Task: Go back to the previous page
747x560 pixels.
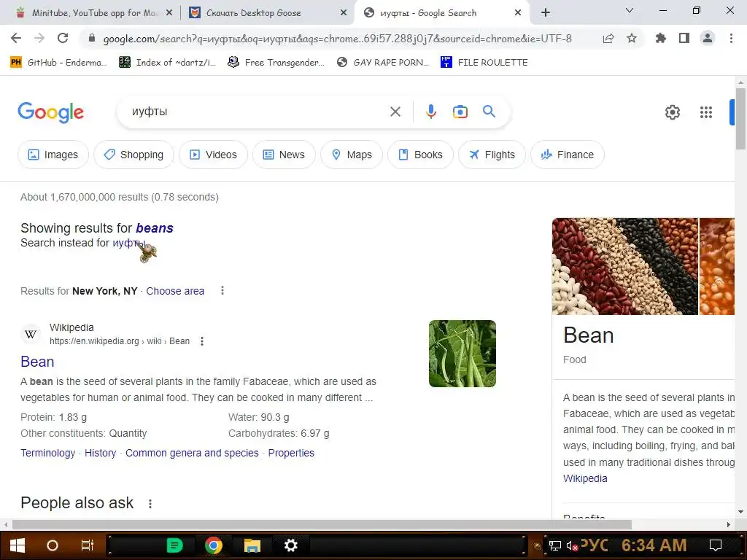Action: (x=16, y=38)
